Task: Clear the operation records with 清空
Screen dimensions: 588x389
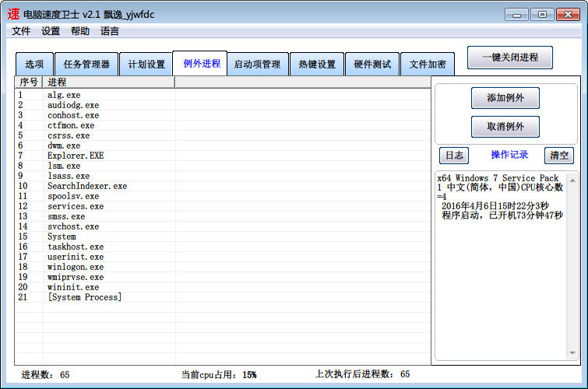Action: tap(558, 155)
